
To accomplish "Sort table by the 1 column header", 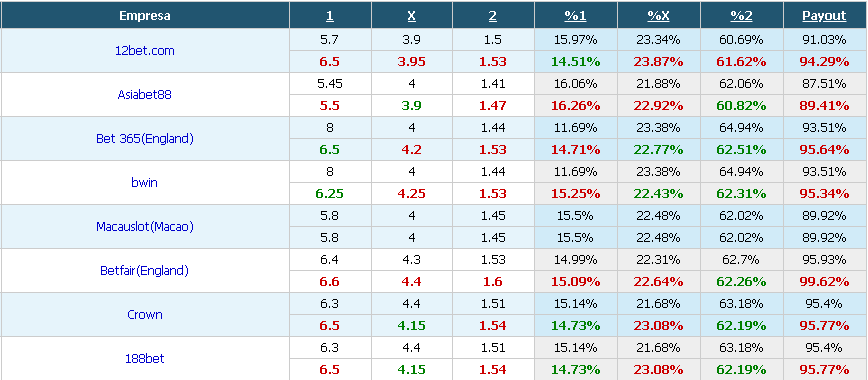I will click(x=330, y=16).
